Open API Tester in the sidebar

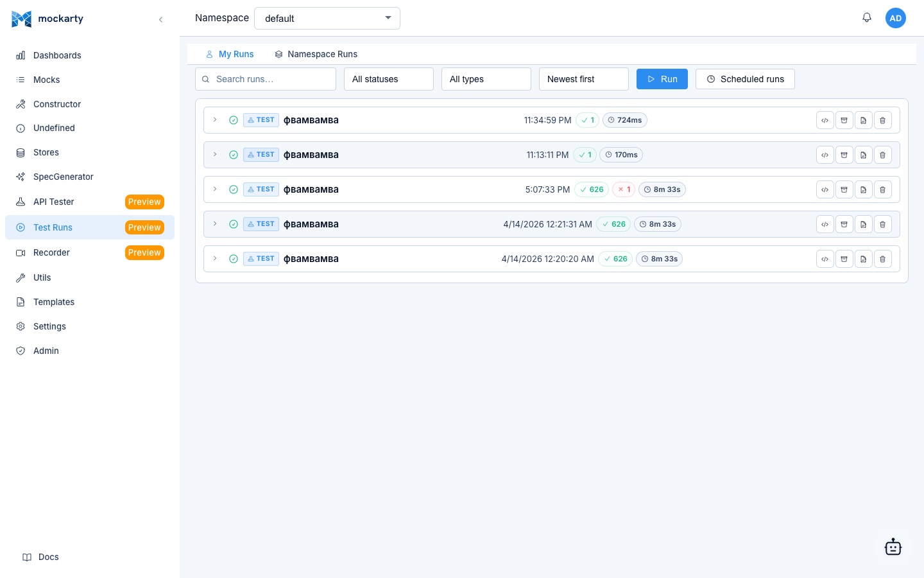point(90,202)
